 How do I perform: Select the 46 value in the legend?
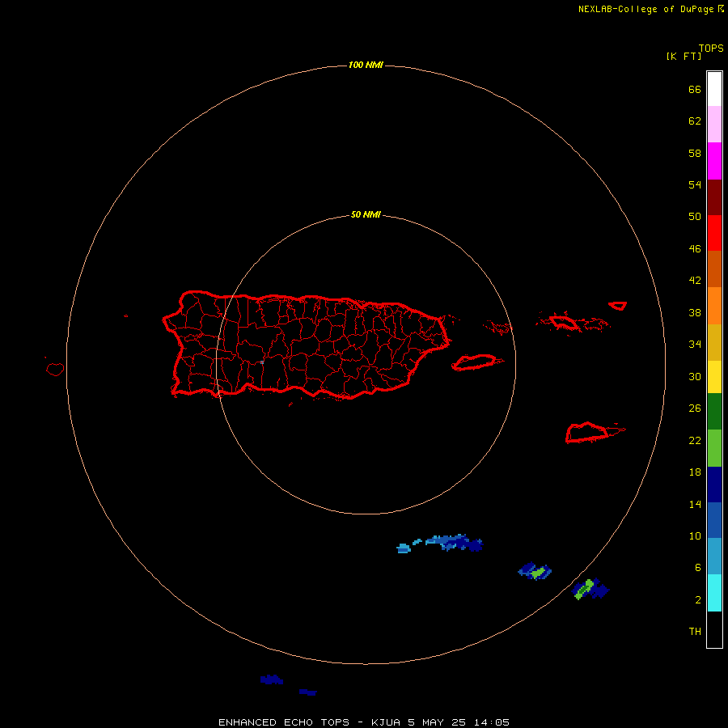pyautogui.click(x=695, y=249)
